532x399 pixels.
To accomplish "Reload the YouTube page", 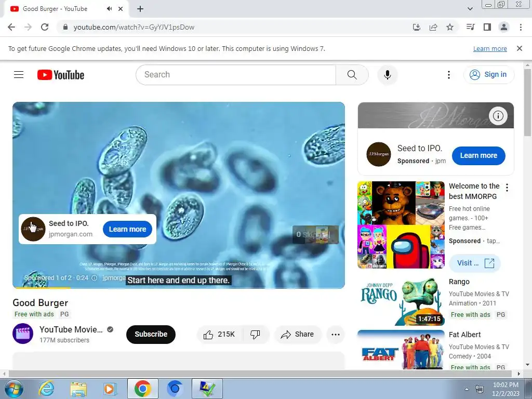I will click(x=45, y=27).
